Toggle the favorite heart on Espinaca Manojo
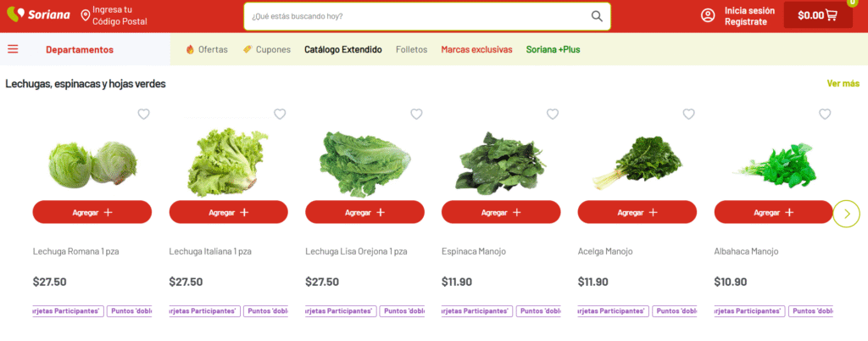The image size is (868, 341). coord(553,114)
